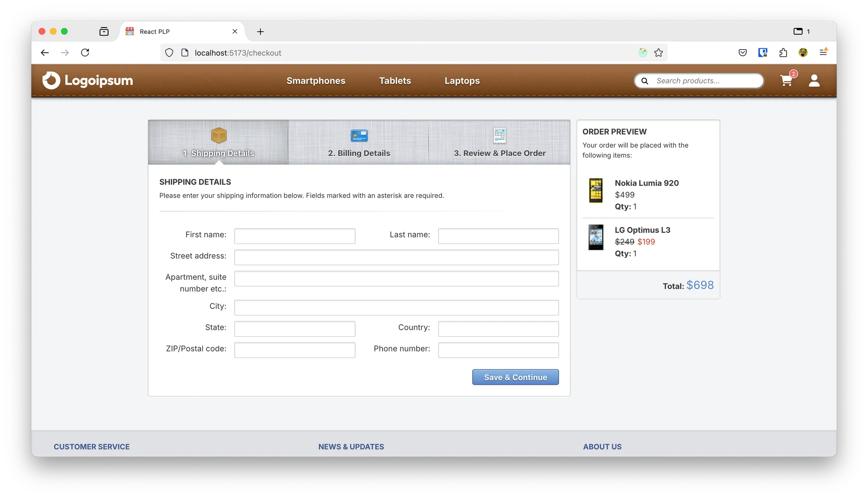Click the shipping box icon on step 1
This screenshot has height=498, width=868.
click(218, 136)
